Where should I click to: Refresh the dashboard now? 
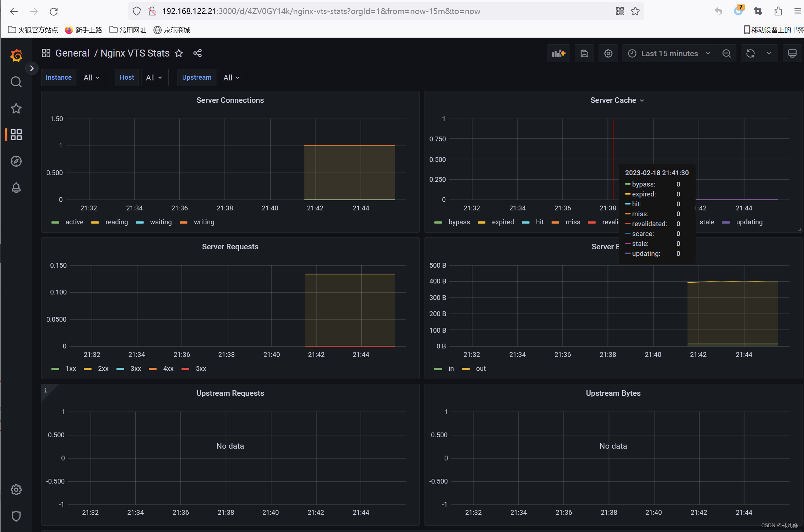click(750, 54)
